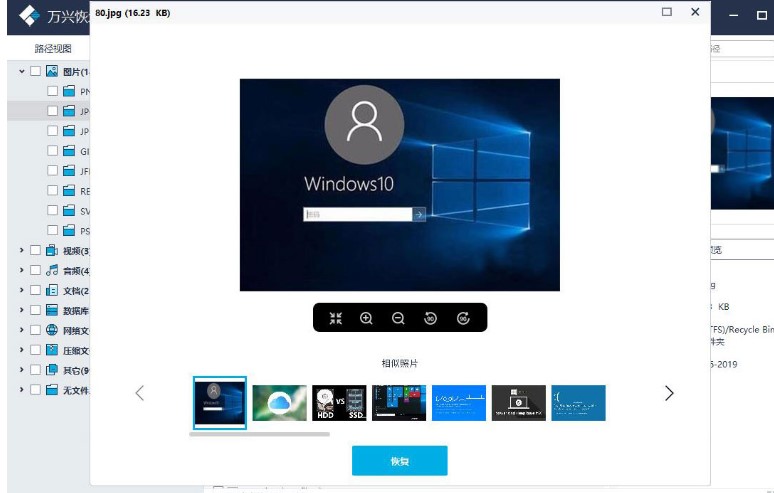Click the 图片 picture category icon
The image size is (774, 493).
(x=52, y=71)
